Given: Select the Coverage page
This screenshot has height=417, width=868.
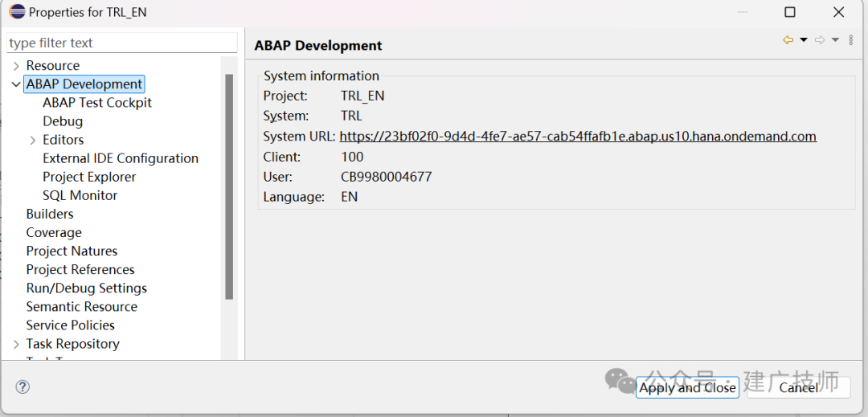Looking at the screenshot, I should point(54,232).
